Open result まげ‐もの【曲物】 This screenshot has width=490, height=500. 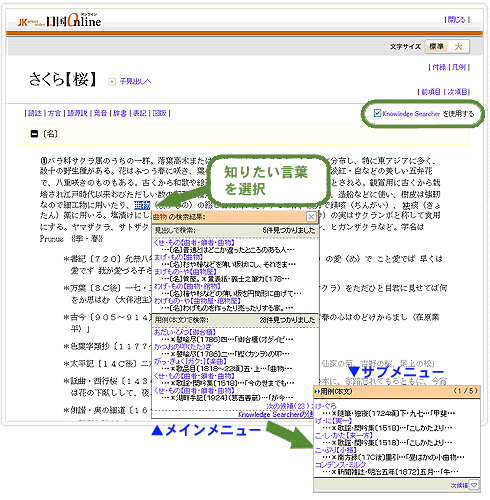click(178, 257)
